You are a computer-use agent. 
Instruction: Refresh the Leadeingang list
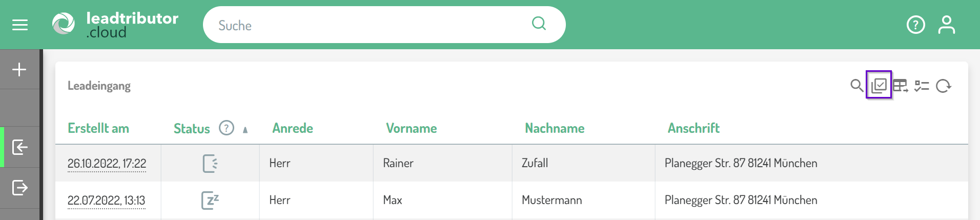pos(943,86)
